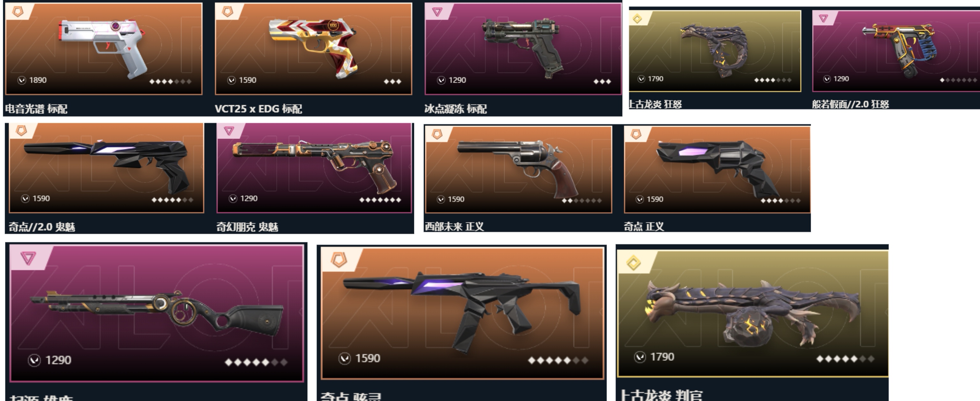Click the orange tier badge on 西部未来 正义
This screenshot has height=401, width=980.
[437, 134]
